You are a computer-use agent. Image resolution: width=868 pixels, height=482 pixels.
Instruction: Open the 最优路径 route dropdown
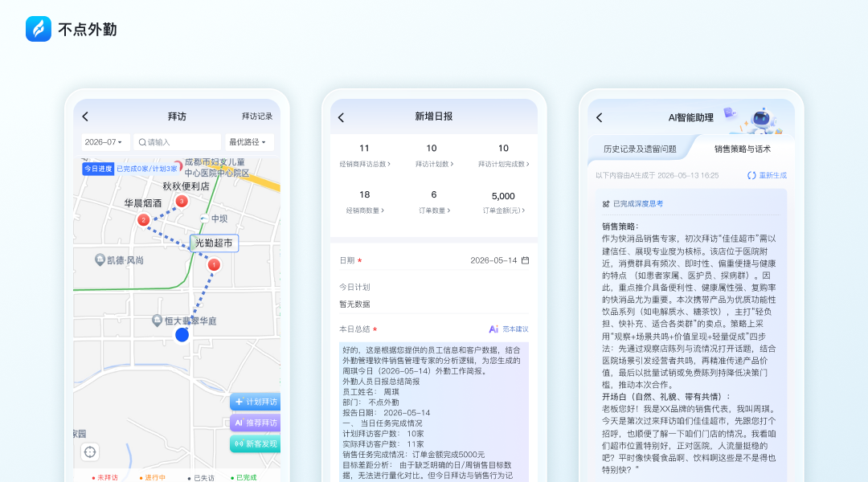point(248,142)
